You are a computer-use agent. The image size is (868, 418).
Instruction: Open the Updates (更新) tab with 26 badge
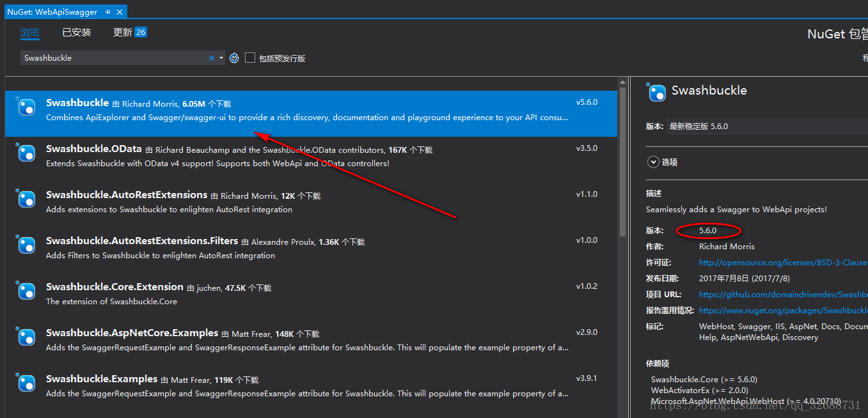point(130,33)
